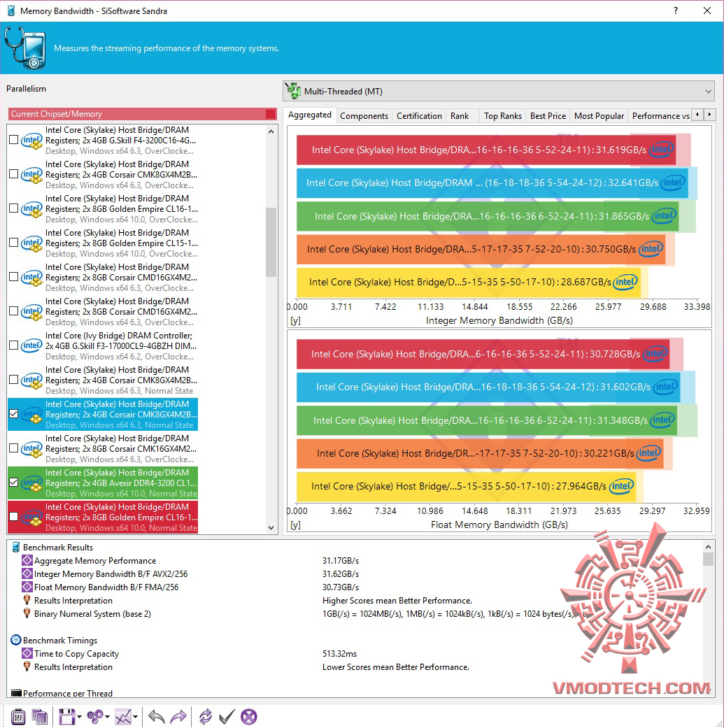Check the G.Skill F4-3200C16 entry checkbox

(x=14, y=140)
